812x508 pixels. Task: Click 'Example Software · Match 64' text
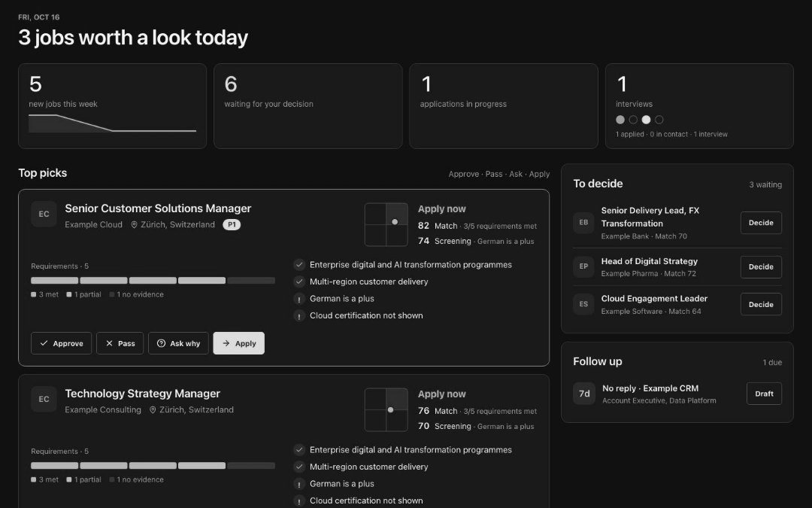pos(651,312)
